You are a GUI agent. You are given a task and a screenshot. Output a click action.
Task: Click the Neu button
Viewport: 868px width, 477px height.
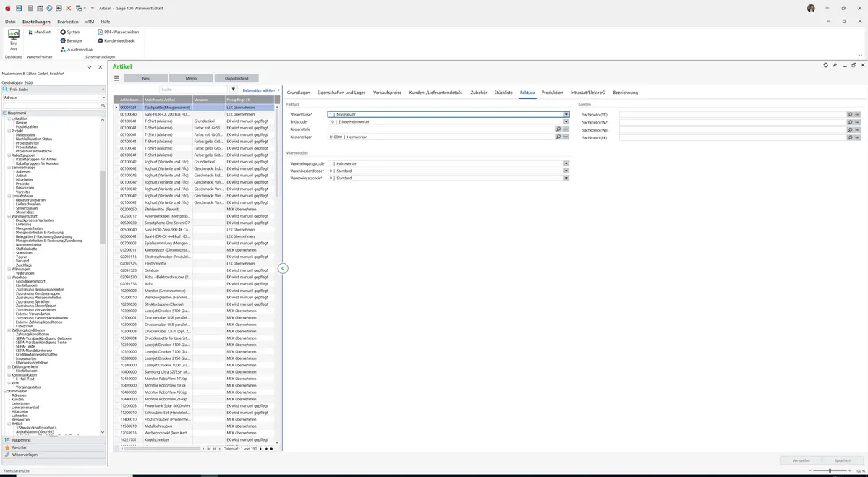pyautogui.click(x=145, y=78)
